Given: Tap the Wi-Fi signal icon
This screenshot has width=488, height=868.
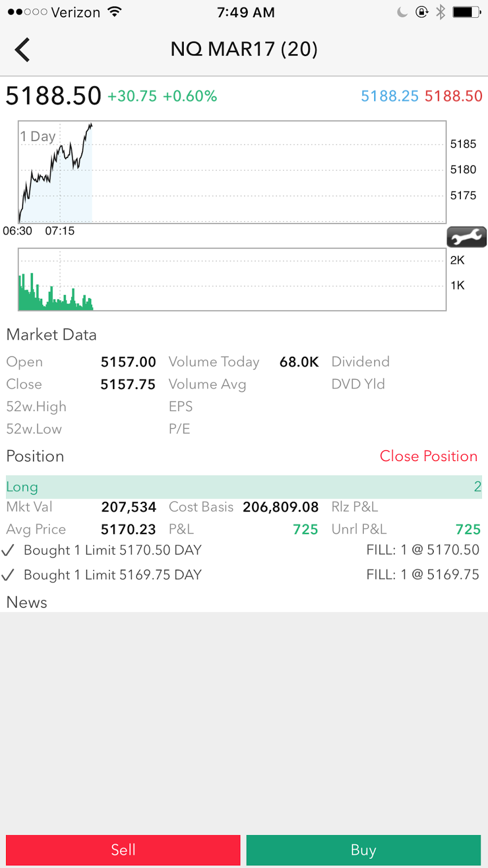Looking at the screenshot, I should tap(114, 12).
